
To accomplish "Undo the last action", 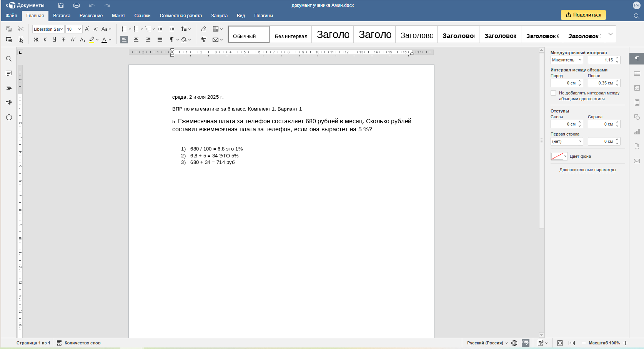I will click(92, 5).
